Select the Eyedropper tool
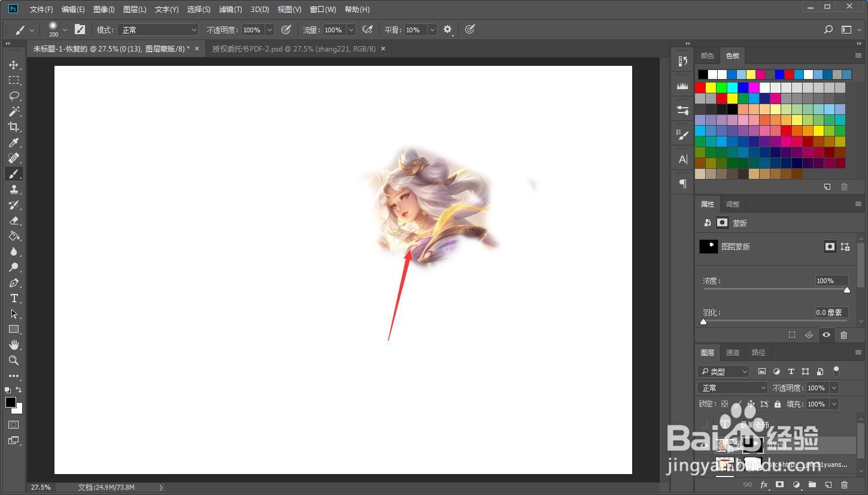 14,142
